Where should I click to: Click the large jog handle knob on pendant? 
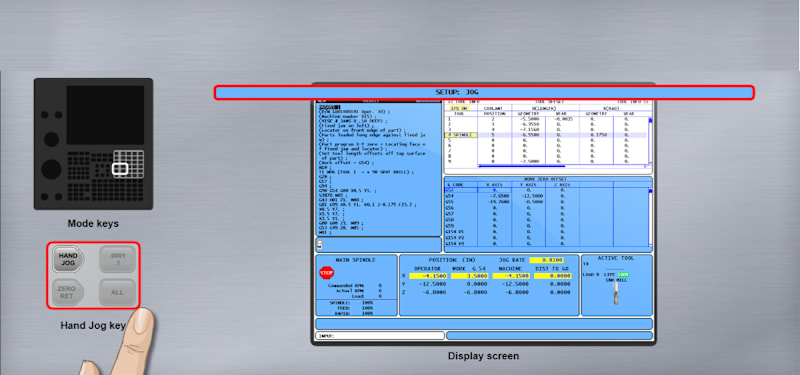51,169
